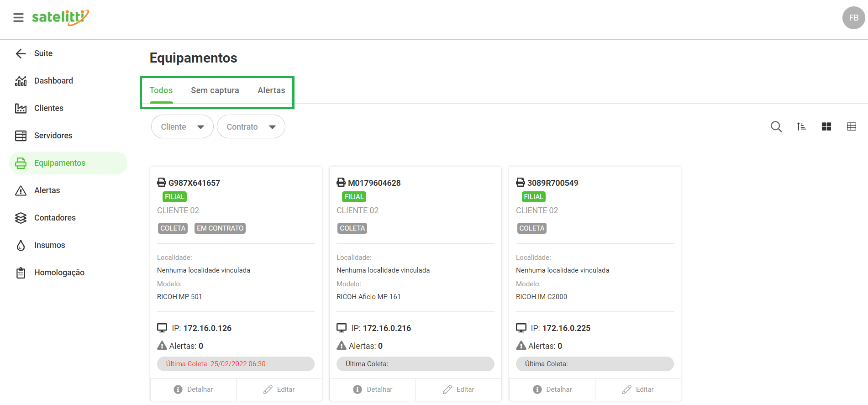Click the Clientes factory icon
This screenshot has height=405, width=868.
(21, 108)
